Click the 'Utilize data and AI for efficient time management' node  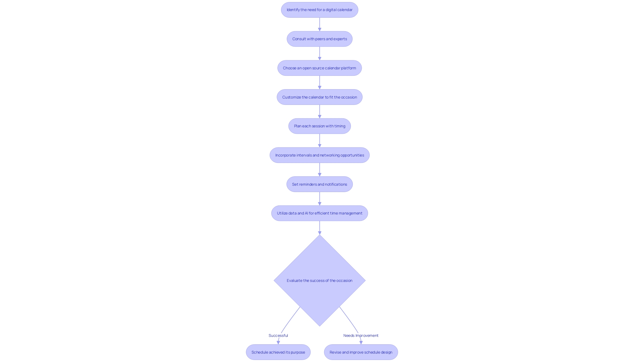click(319, 213)
